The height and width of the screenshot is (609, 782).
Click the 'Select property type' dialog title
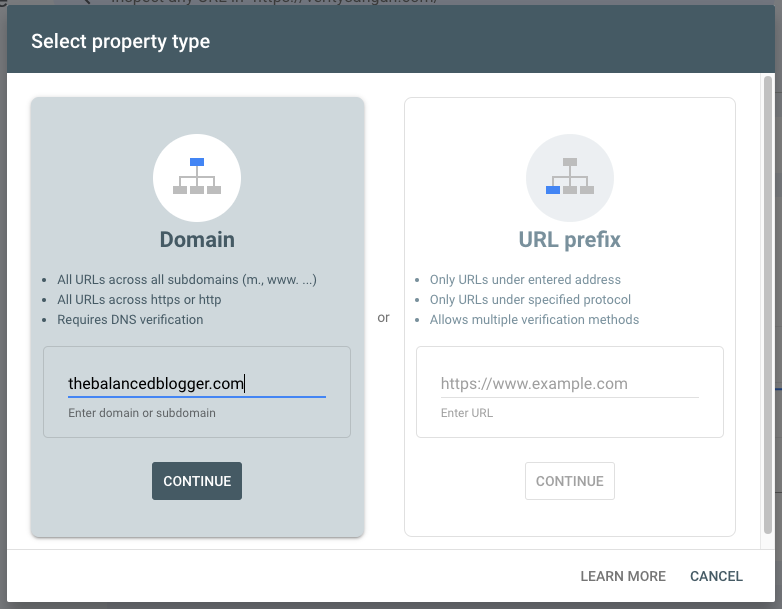120,42
